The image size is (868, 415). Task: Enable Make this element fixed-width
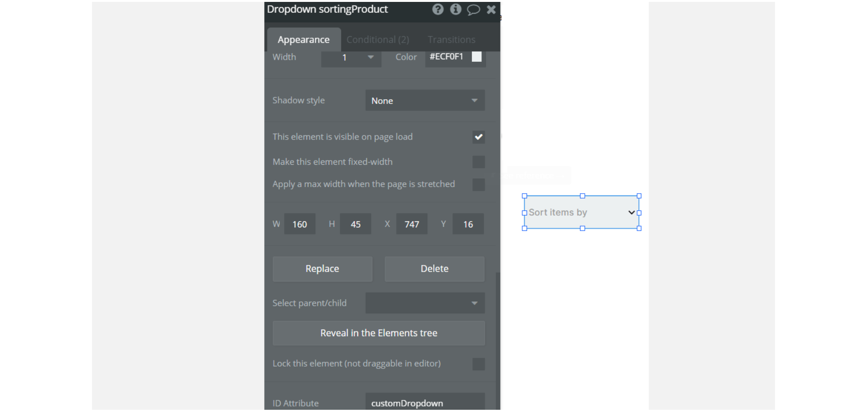click(479, 162)
